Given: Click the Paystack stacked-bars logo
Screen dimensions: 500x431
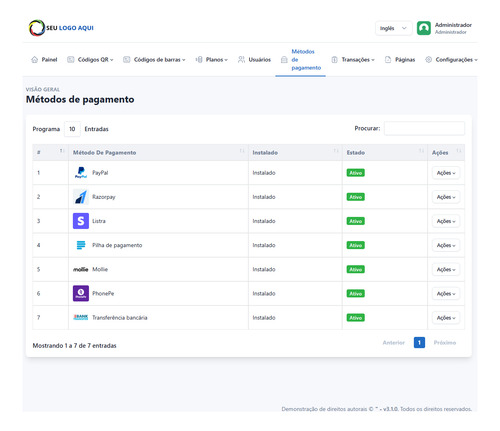Looking at the screenshot, I should coord(81,245).
